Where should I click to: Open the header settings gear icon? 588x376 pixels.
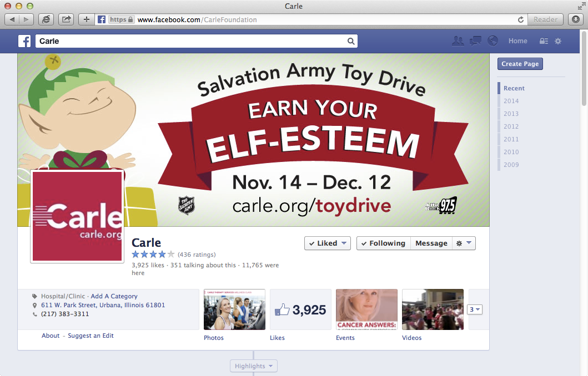pyautogui.click(x=558, y=41)
